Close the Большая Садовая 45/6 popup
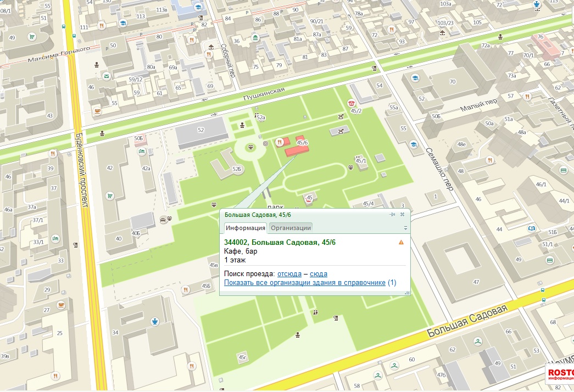The height and width of the screenshot is (392, 574). (x=402, y=215)
